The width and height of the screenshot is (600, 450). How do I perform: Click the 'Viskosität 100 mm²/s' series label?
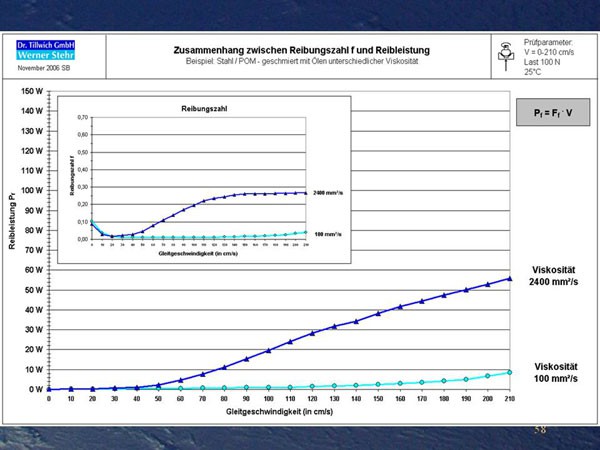(556, 372)
